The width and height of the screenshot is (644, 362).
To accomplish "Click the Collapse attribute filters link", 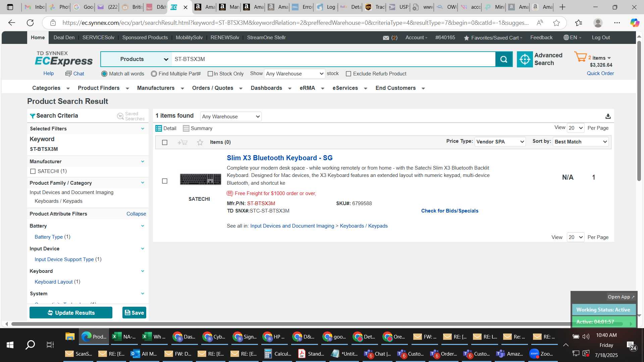I will tap(136, 214).
